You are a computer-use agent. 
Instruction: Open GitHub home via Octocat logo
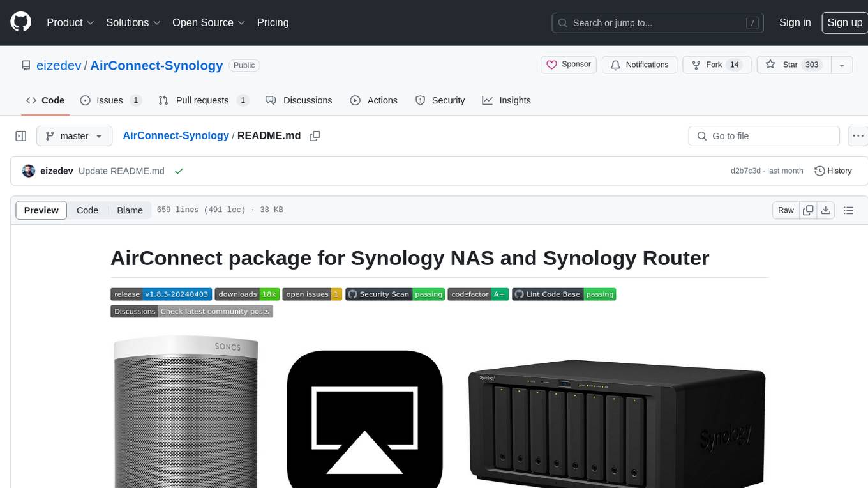point(20,22)
